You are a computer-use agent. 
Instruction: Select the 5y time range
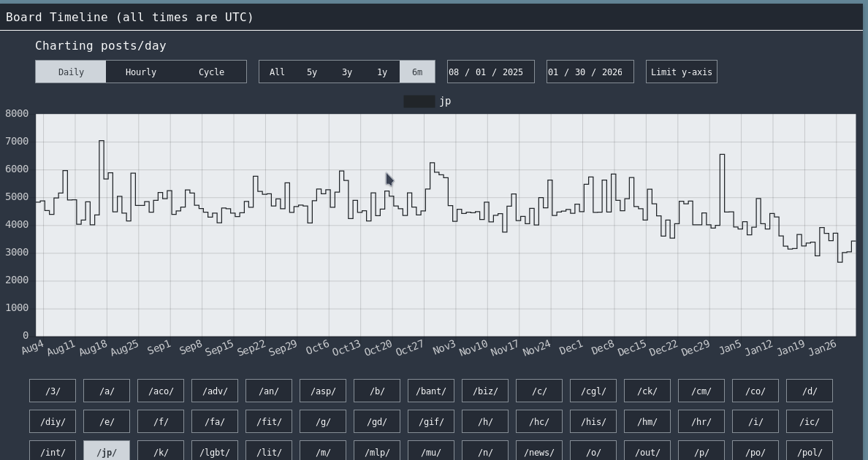(x=312, y=72)
